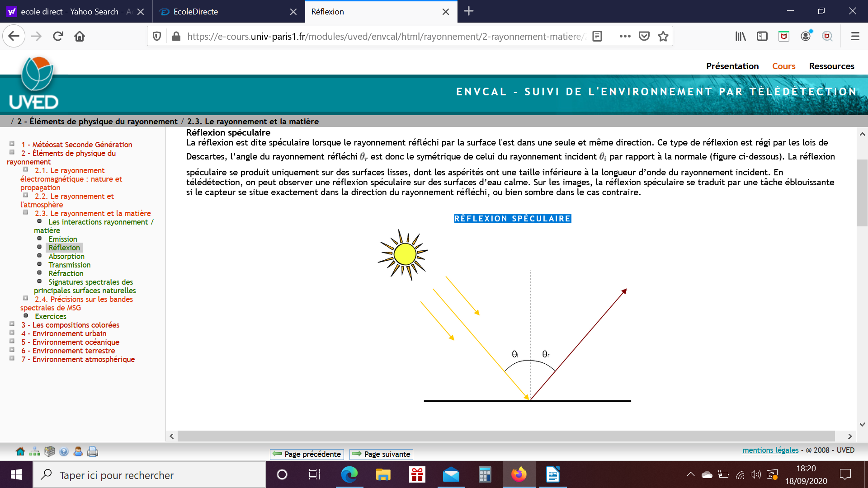Open the Ressources menu item
868x488 pixels.
831,66
